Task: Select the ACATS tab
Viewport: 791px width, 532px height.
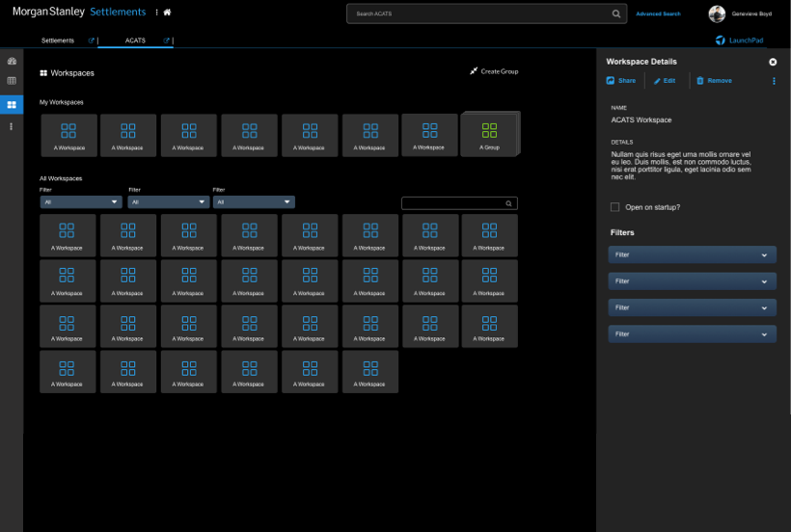Action: [135, 40]
